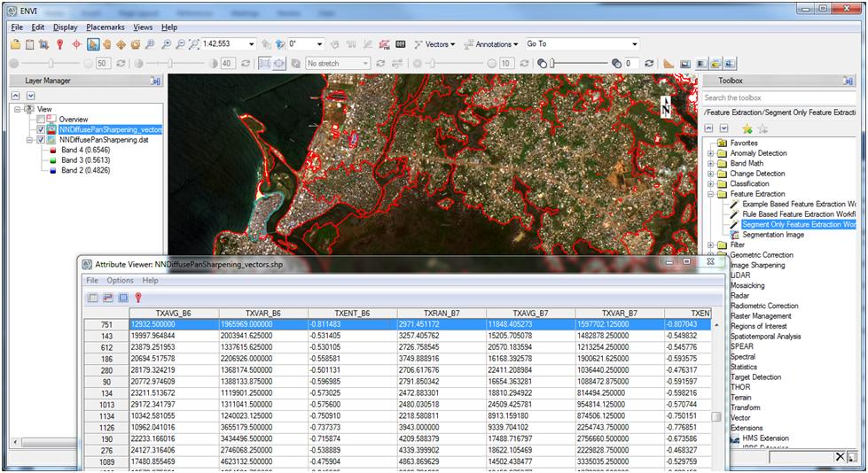
Task: Click the Toolbox favorites star icon
Action: pos(746,129)
